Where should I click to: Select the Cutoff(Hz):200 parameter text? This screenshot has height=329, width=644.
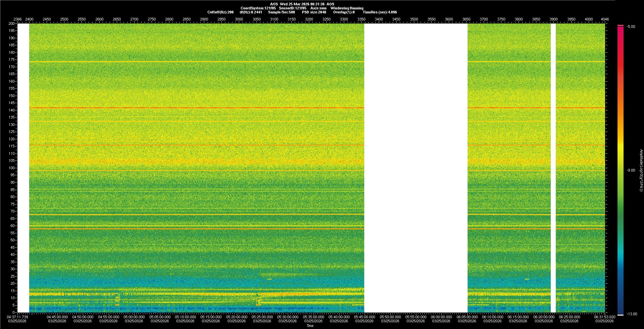pos(220,12)
